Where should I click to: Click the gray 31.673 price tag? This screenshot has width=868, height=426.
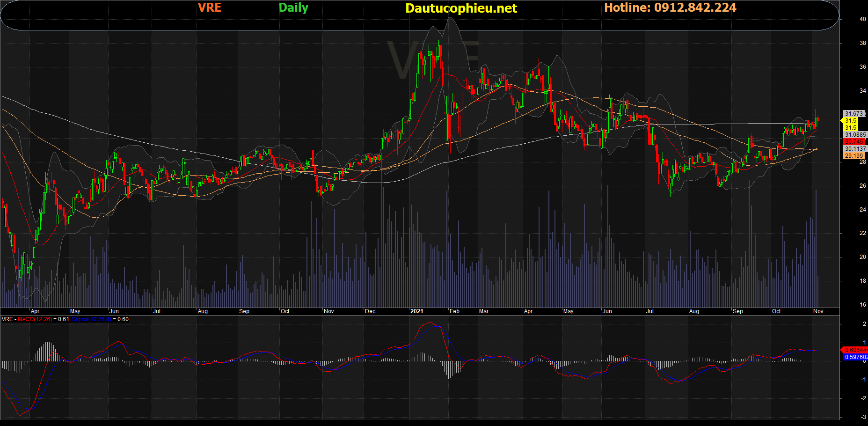pos(854,114)
